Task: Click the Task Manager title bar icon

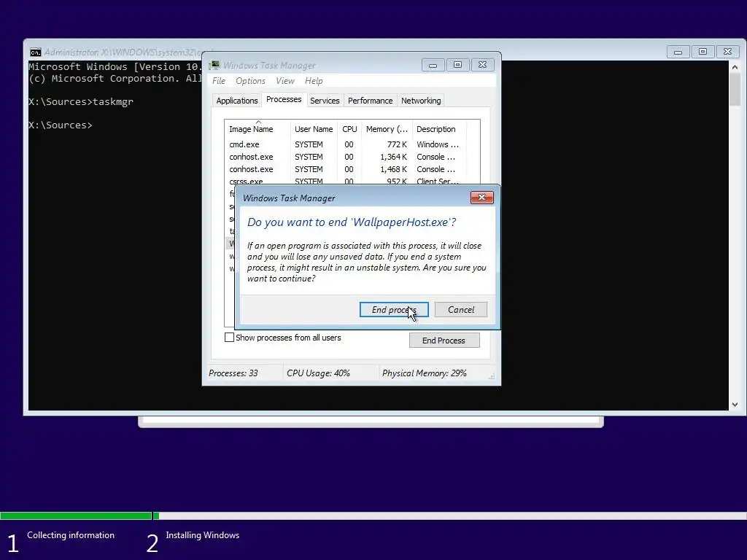Action: pos(215,65)
